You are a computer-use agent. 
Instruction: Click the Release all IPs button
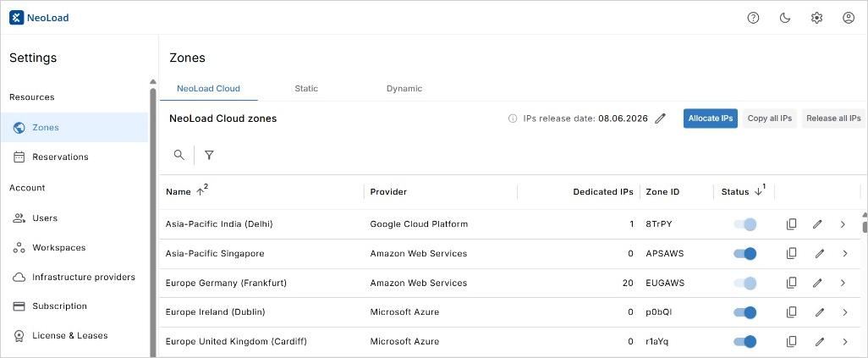(x=833, y=118)
